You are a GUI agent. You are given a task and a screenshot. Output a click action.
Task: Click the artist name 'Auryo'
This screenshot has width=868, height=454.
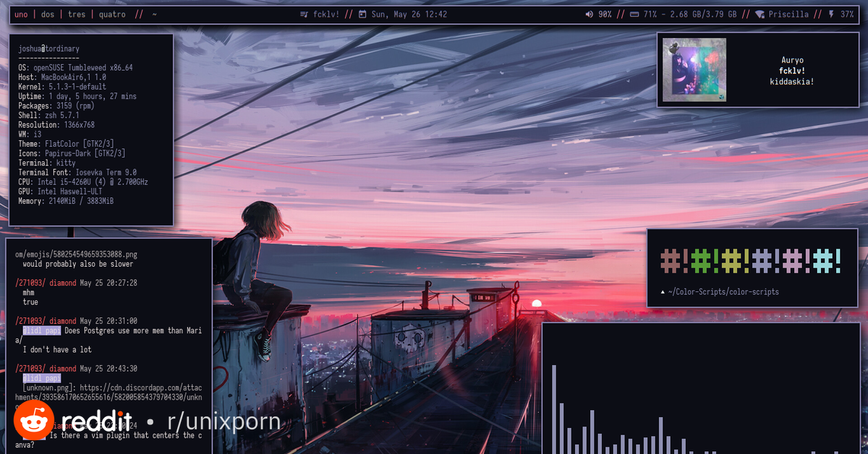pyautogui.click(x=792, y=61)
